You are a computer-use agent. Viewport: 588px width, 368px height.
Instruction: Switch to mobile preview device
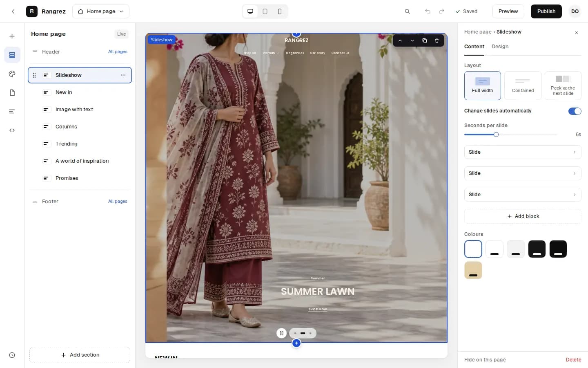(x=280, y=11)
